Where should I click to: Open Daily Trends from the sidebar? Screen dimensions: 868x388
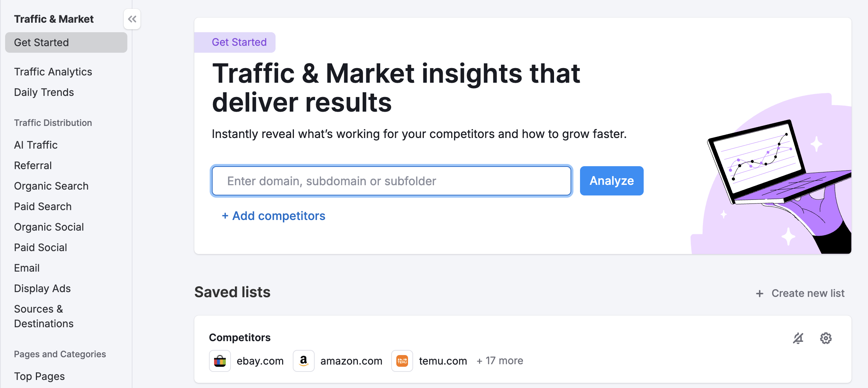(44, 92)
